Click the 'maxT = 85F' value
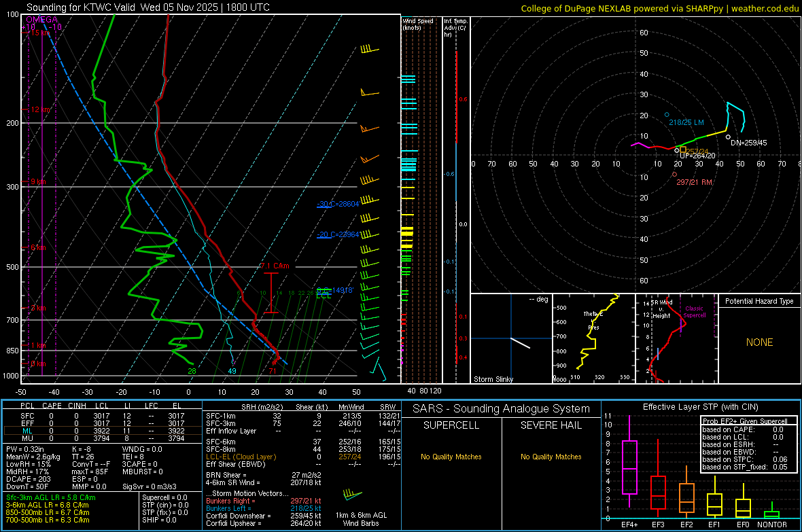The width and height of the screenshot is (802, 532). (90, 472)
